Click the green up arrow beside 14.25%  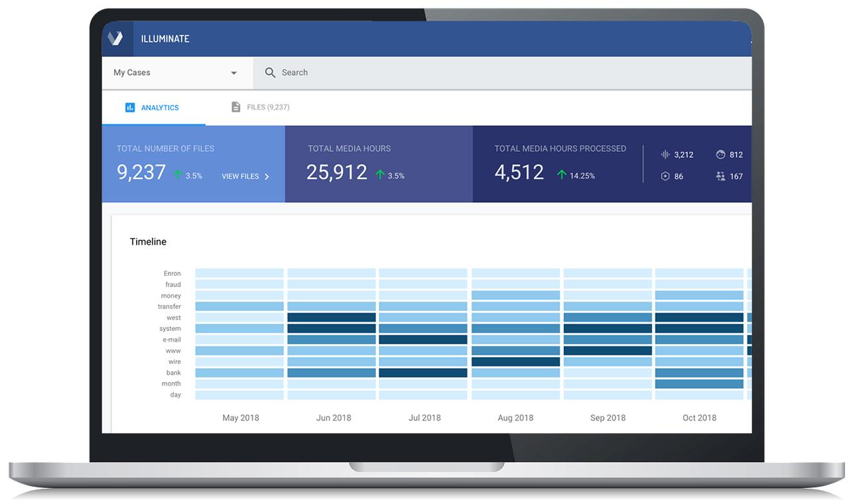(x=562, y=174)
